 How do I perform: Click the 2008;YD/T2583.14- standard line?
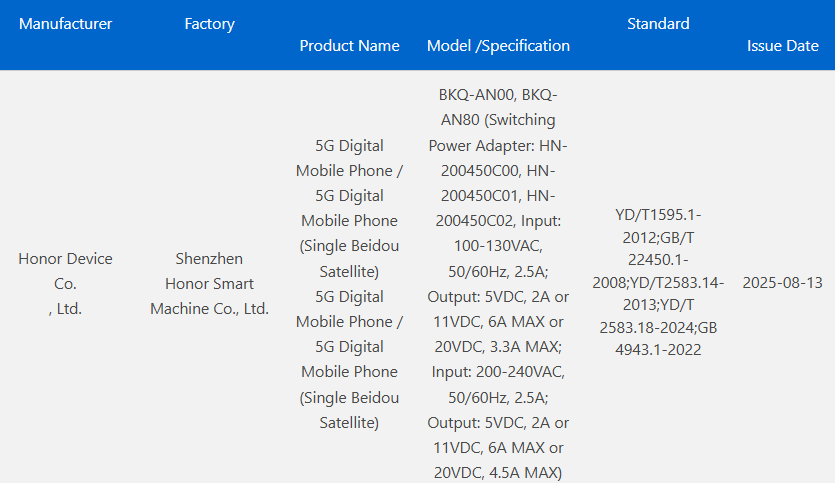click(658, 283)
